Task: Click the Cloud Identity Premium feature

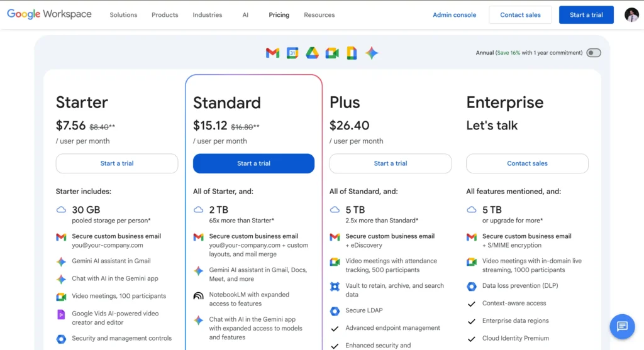Action: coord(516,339)
